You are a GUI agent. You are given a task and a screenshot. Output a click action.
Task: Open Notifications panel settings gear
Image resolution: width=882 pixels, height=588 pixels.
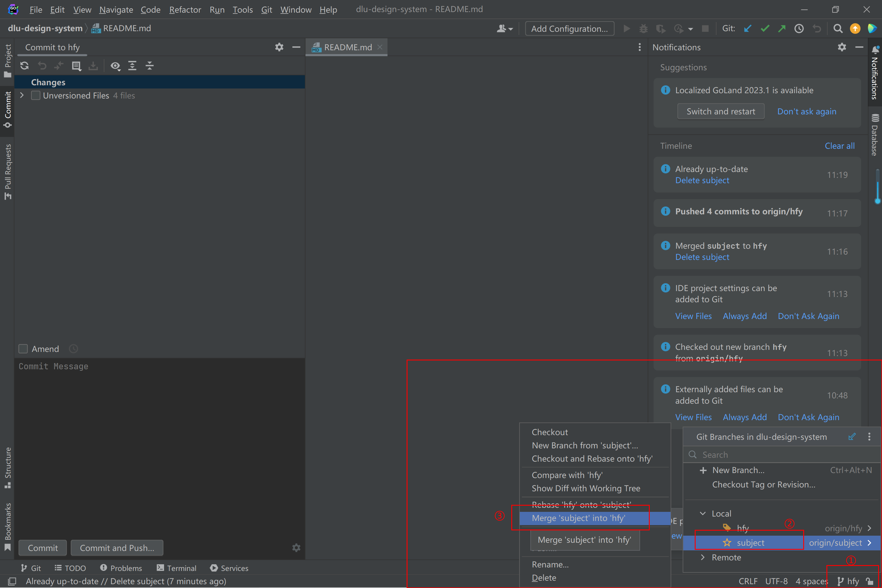[842, 47]
